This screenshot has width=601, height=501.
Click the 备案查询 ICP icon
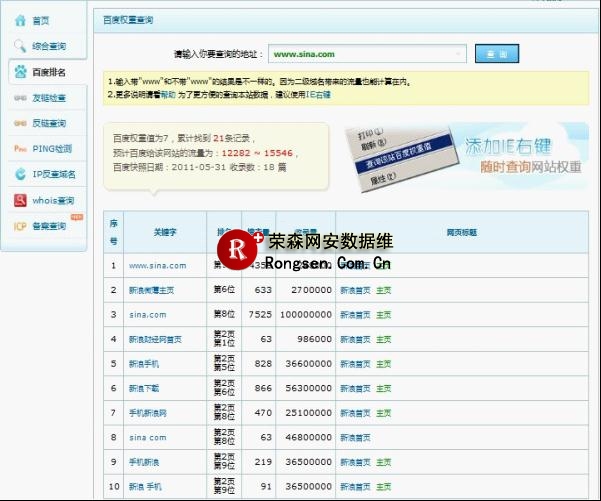tap(20, 226)
